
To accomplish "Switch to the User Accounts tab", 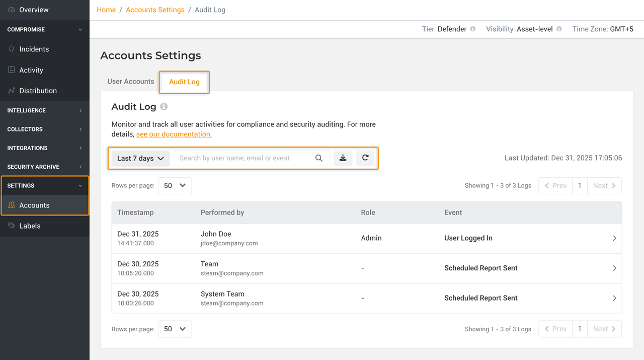I will pos(131,82).
